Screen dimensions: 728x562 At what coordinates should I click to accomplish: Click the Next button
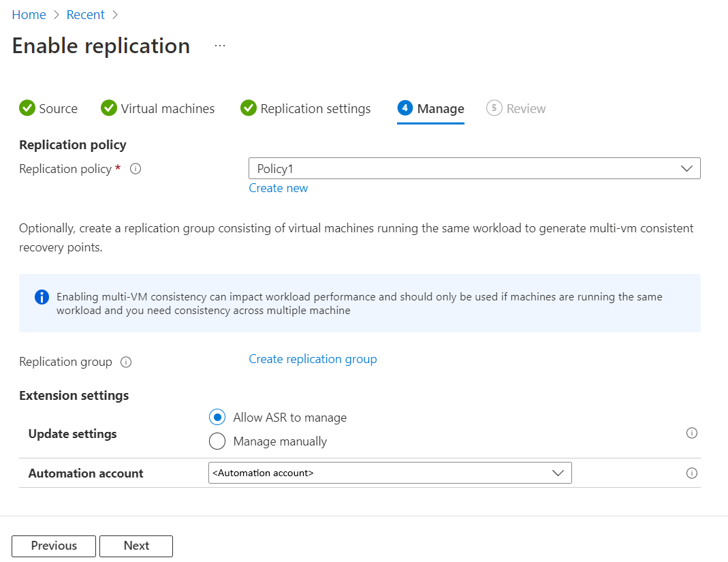(136, 546)
